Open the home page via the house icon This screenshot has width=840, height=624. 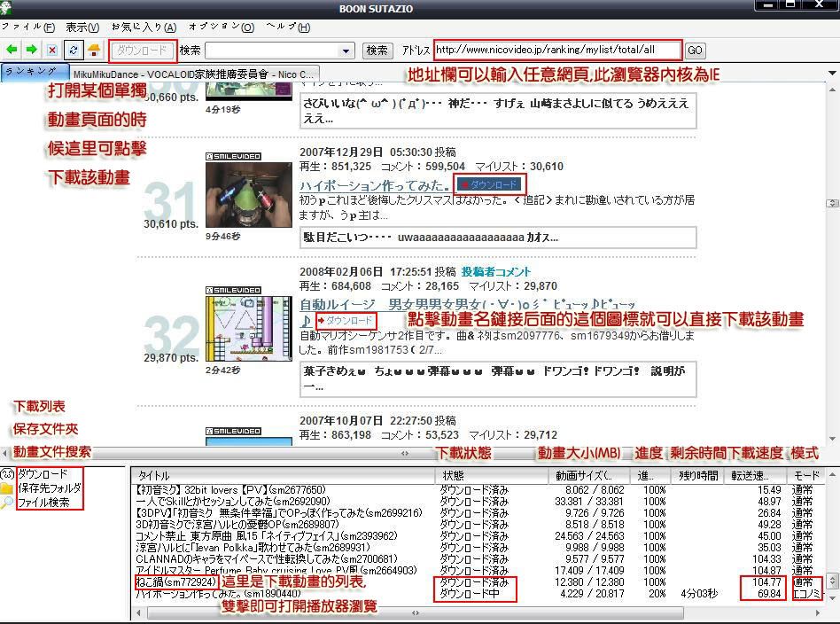(94, 51)
